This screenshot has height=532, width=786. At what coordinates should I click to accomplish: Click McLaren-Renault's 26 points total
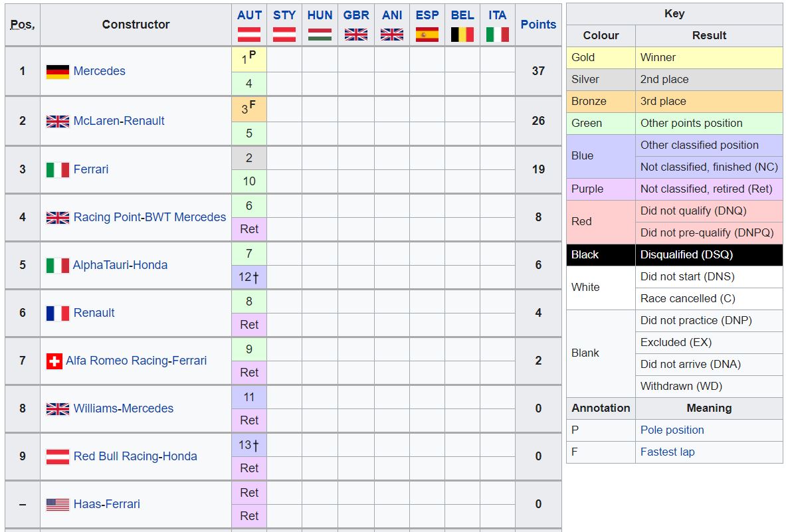pos(538,121)
